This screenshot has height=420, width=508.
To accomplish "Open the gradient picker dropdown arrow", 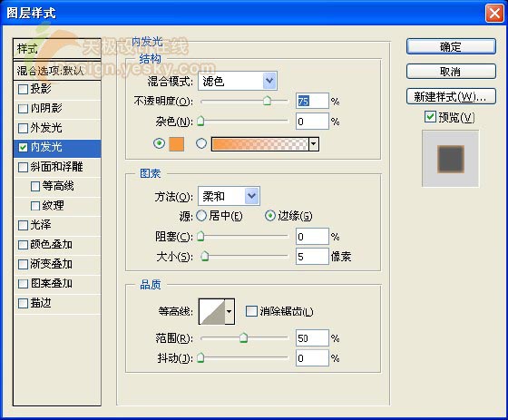I will pyautogui.click(x=314, y=144).
